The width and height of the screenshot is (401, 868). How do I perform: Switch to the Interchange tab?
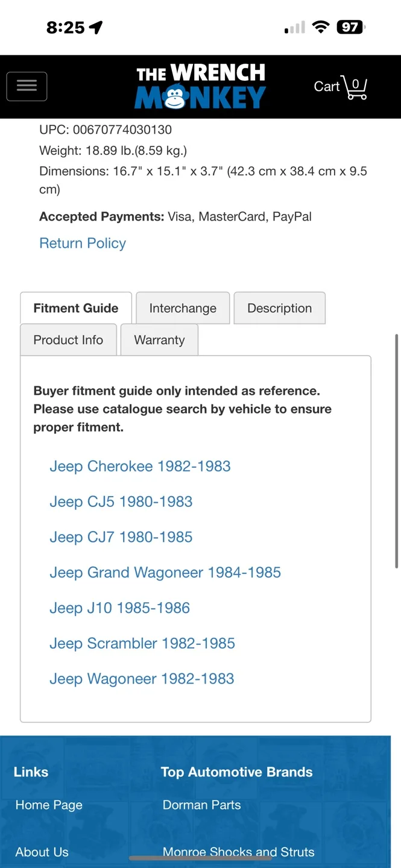(x=183, y=308)
